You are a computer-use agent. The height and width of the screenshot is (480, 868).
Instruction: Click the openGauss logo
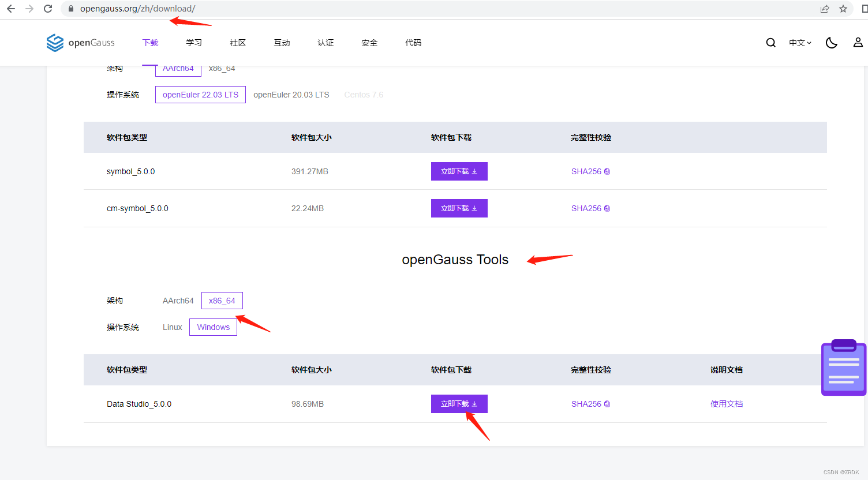pos(81,43)
